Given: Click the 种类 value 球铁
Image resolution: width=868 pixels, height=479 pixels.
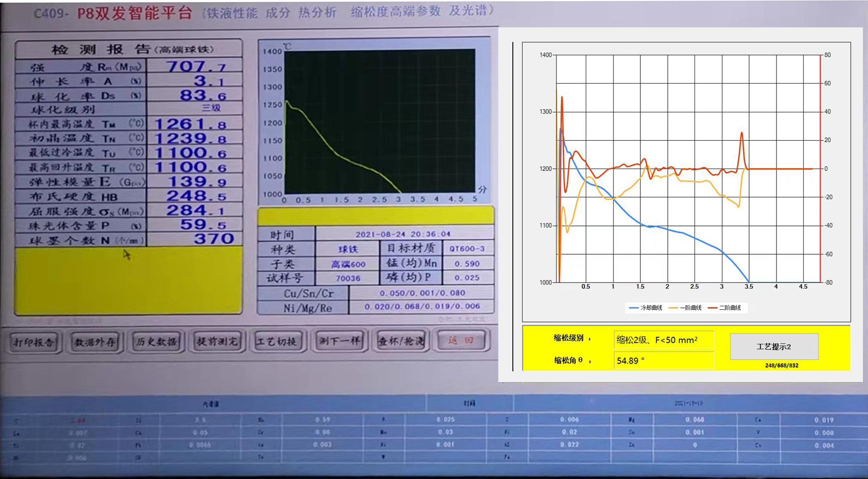Looking at the screenshot, I should (348, 249).
